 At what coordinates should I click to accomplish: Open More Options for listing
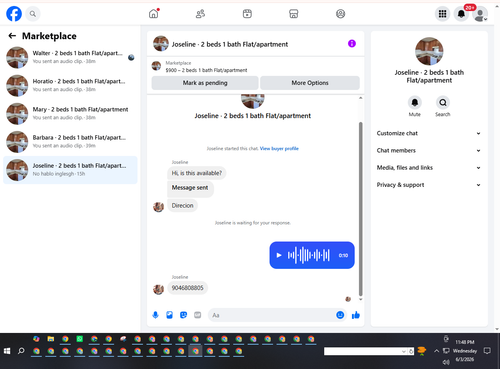[310, 83]
